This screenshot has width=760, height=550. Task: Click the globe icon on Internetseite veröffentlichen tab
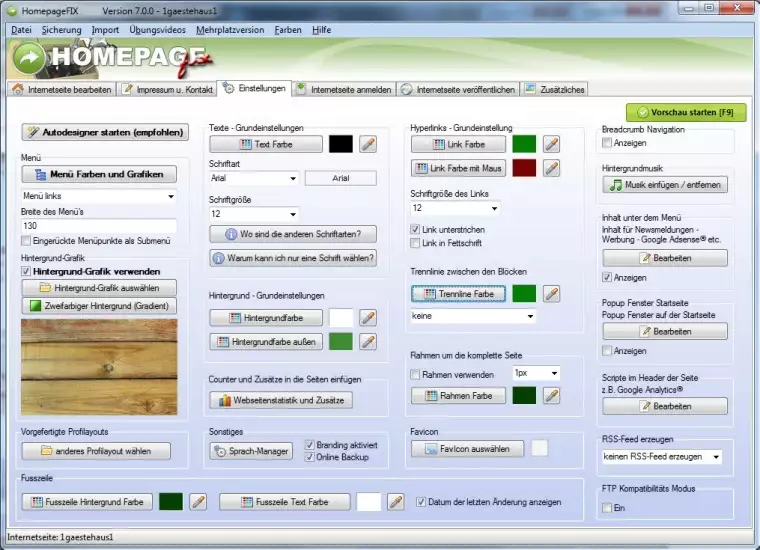coord(407,89)
